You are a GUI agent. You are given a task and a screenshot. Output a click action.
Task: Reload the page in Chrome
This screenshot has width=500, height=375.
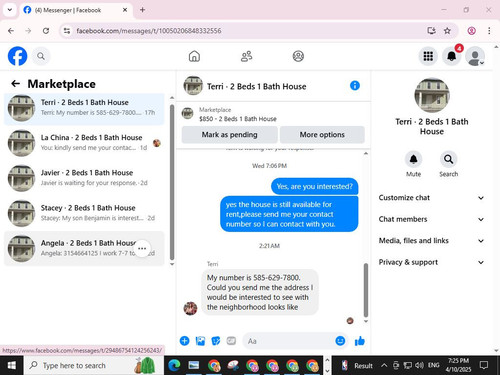pos(46,31)
